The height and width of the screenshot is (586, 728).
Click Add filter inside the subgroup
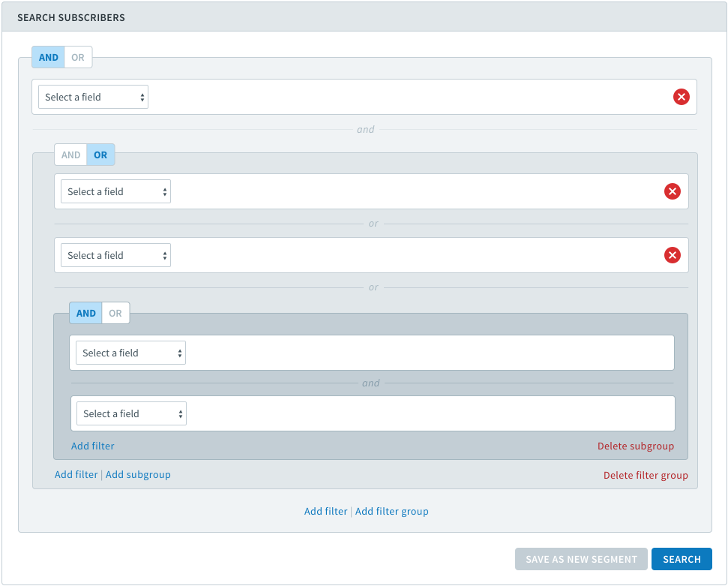(92, 446)
